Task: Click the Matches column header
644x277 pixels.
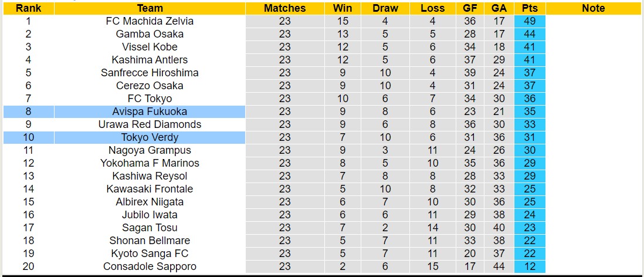Action: [x=284, y=8]
